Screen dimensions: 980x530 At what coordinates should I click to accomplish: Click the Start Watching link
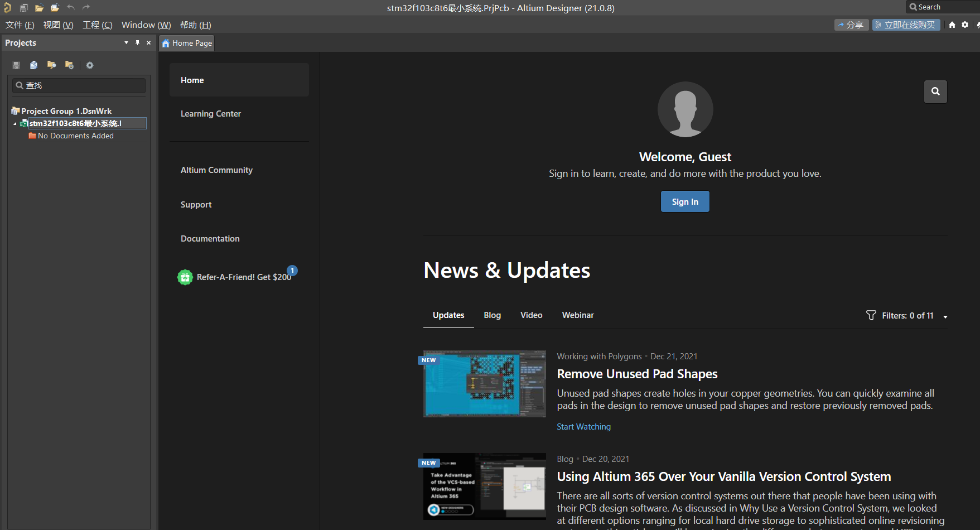coord(583,427)
